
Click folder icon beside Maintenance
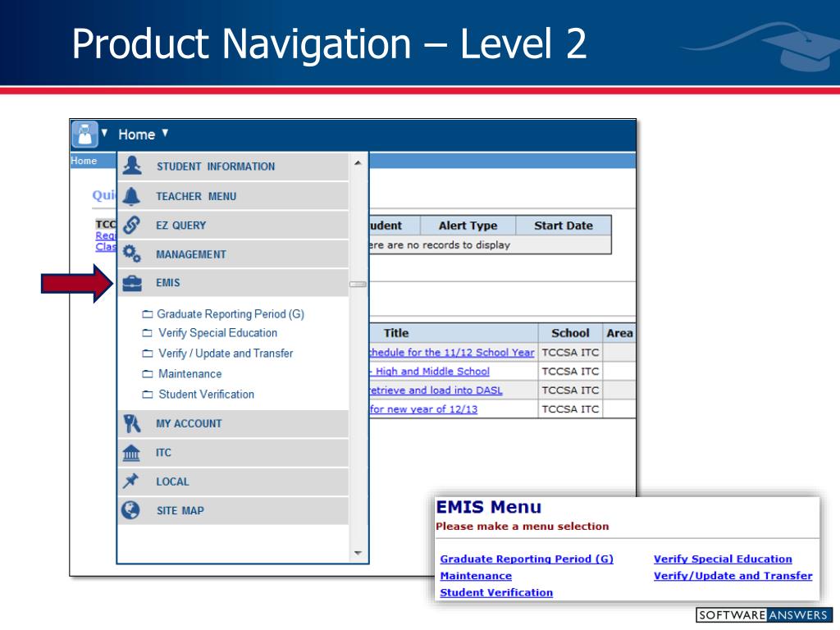(x=148, y=374)
